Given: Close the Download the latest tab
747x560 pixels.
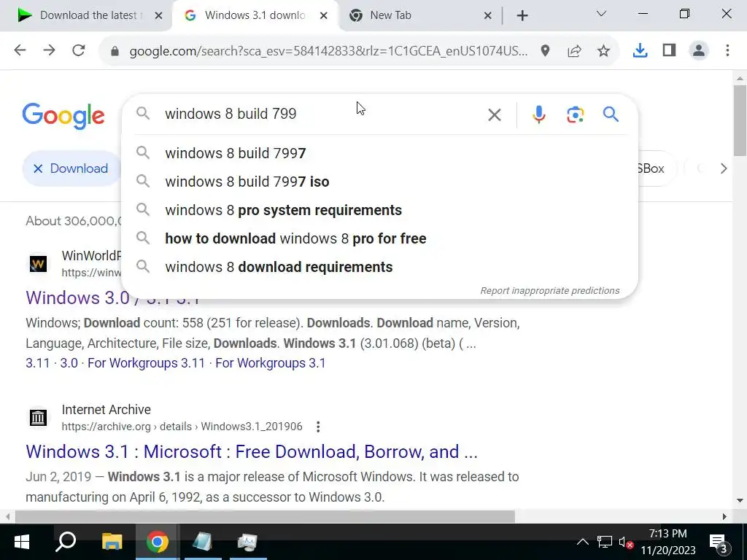Looking at the screenshot, I should pyautogui.click(x=158, y=16).
